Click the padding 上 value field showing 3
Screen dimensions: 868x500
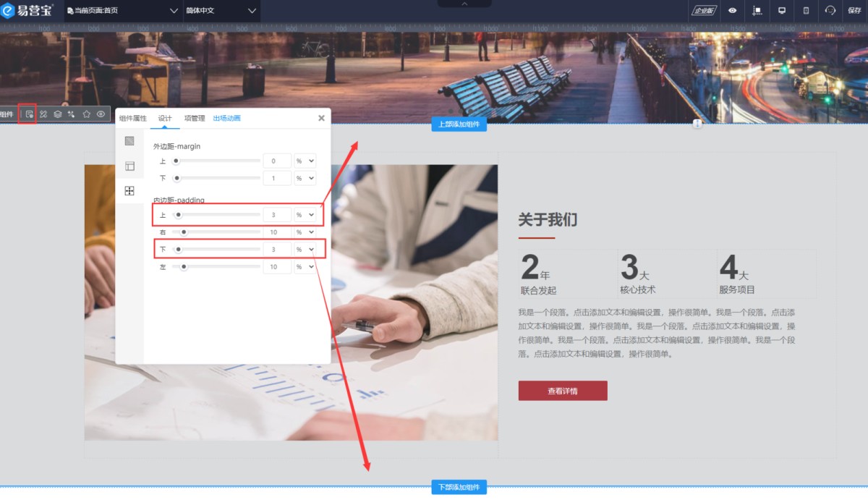pos(277,215)
